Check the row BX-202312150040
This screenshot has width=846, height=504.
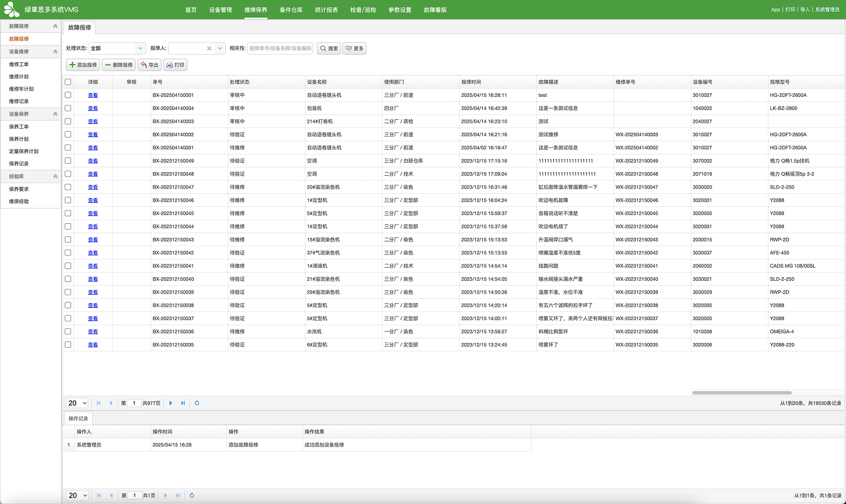(x=68, y=279)
